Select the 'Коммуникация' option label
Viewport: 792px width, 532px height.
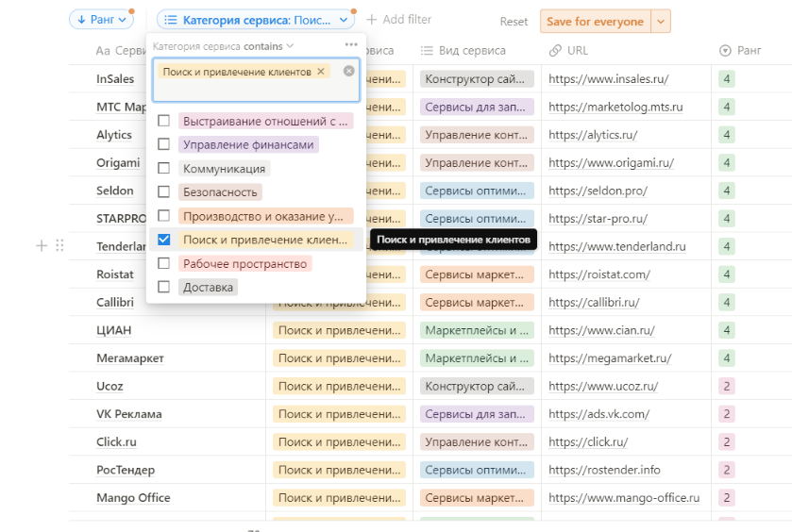(225, 169)
